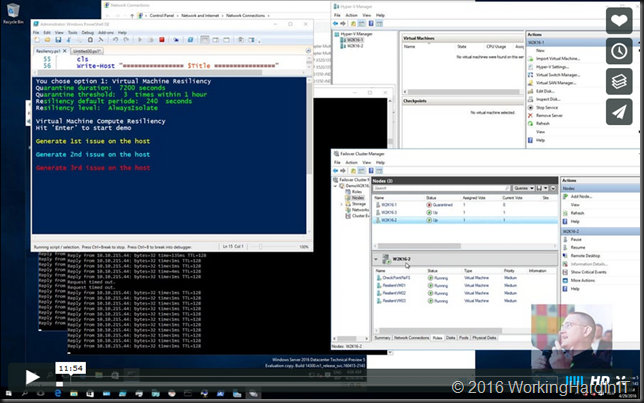Play the video with the play button
This screenshot has height=403, width=644.
32,377
